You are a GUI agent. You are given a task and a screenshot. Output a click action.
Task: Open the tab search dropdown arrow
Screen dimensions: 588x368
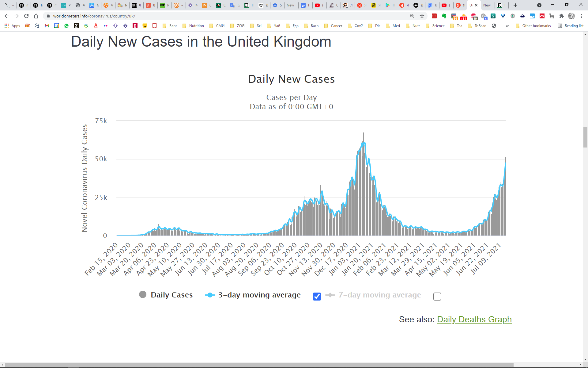point(539,5)
